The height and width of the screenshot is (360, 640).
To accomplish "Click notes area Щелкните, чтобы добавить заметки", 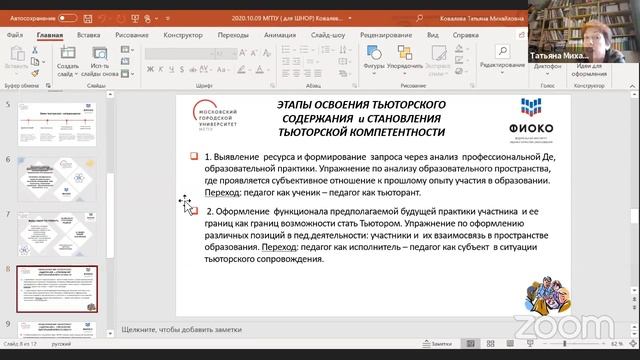I will coord(181,329).
